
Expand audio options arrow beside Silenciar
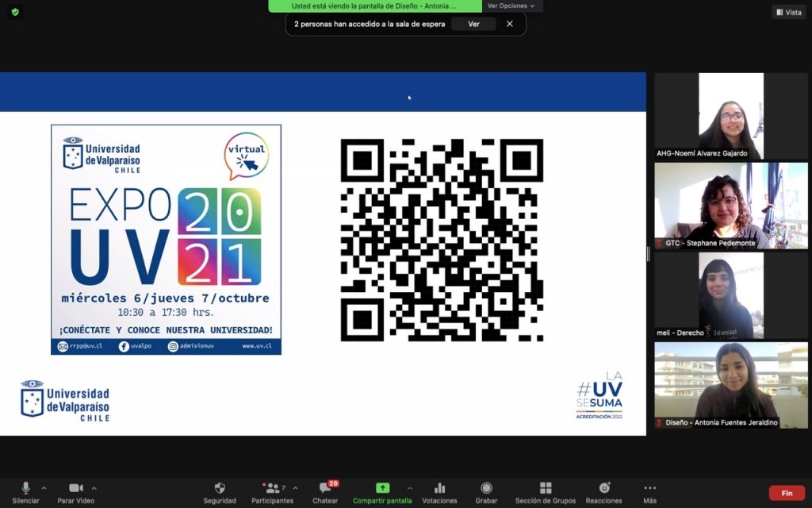pos(44,488)
